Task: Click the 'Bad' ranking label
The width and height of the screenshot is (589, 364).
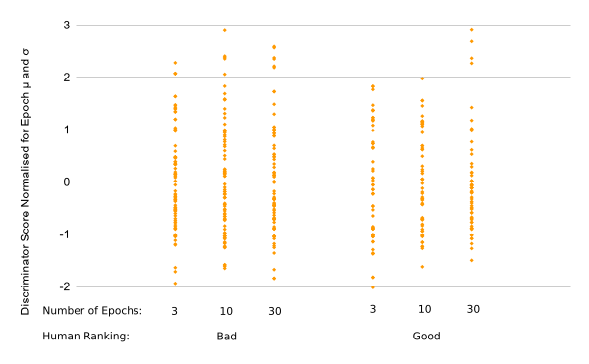Action: (x=227, y=336)
